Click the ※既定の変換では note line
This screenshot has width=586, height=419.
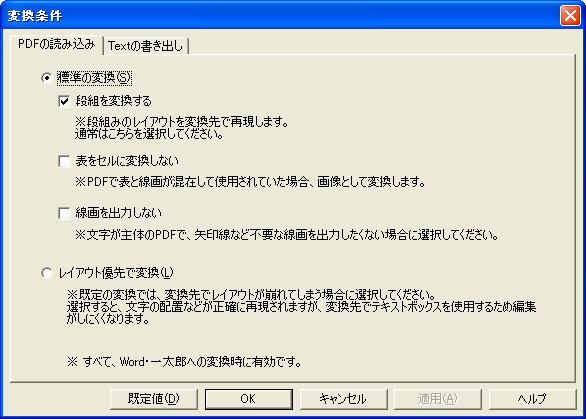251,294
